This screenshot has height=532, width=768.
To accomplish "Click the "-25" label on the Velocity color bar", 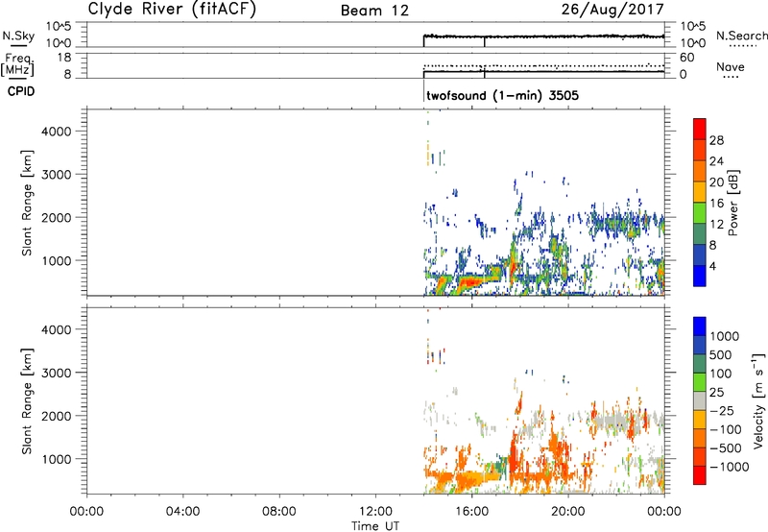I will click(722, 411).
